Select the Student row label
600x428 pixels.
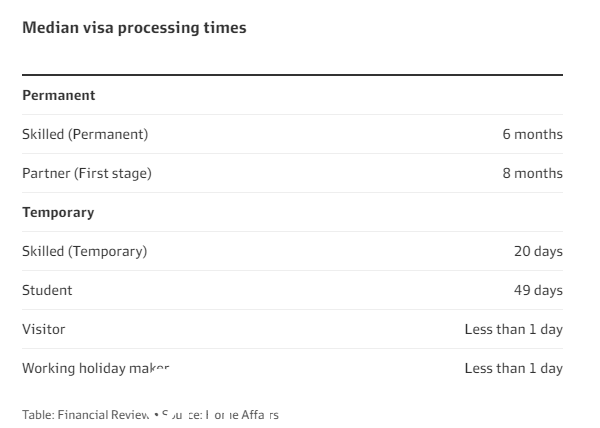point(47,290)
